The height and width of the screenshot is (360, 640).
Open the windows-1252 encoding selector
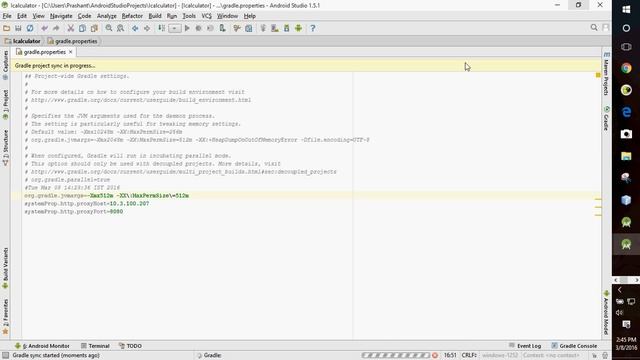pyautogui.click(x=500, y=356)
